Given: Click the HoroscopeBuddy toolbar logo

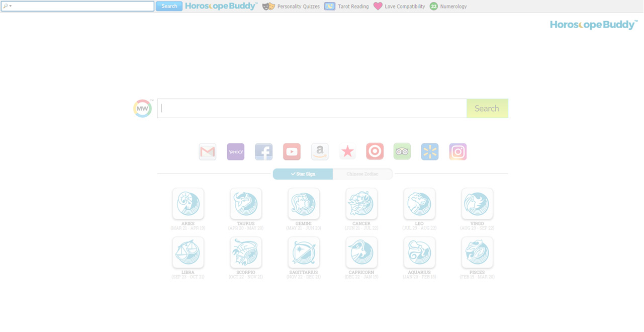Looking at the screenshot, I should point(221,6).
